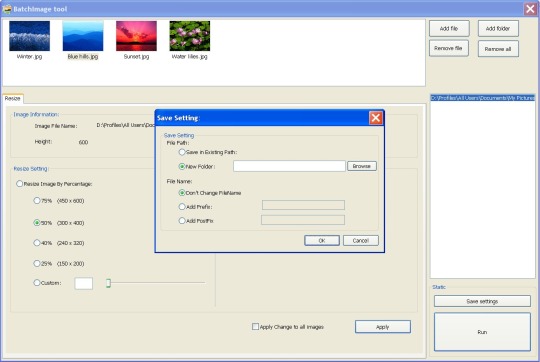Click the BatchImage tool title icon
Viewport: 540px width, 362px height.
click(7, 9)
